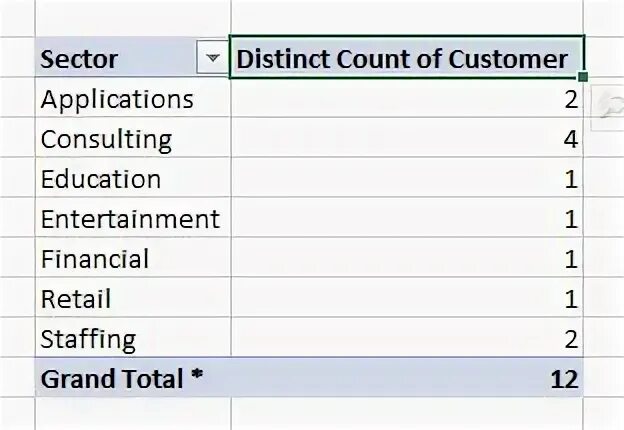
Task: Select the Consulting count value 4
Action: pyautogui.click(x=570, y=140)
